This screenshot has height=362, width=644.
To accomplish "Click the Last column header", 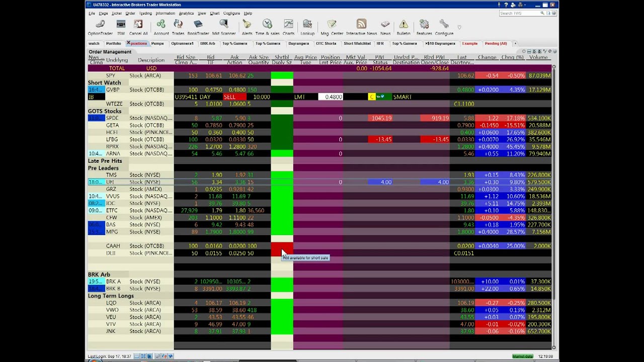I will click(x=462, y=57).
